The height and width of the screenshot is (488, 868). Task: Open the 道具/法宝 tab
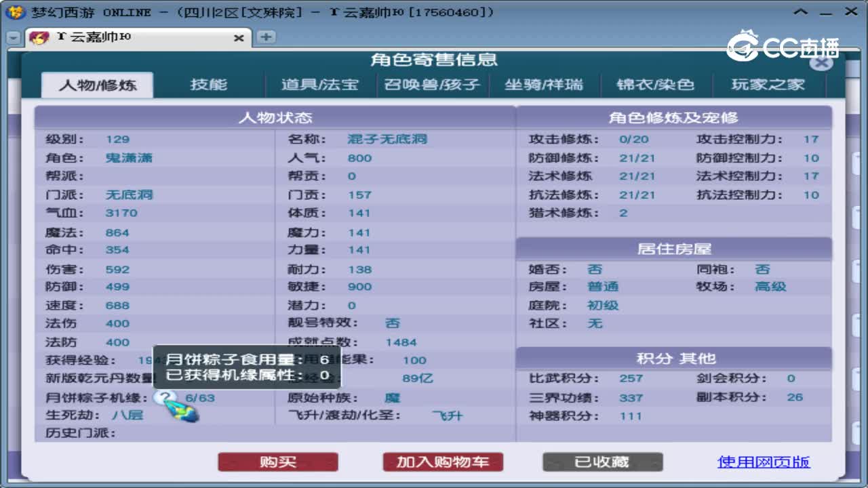click(320, 85)
